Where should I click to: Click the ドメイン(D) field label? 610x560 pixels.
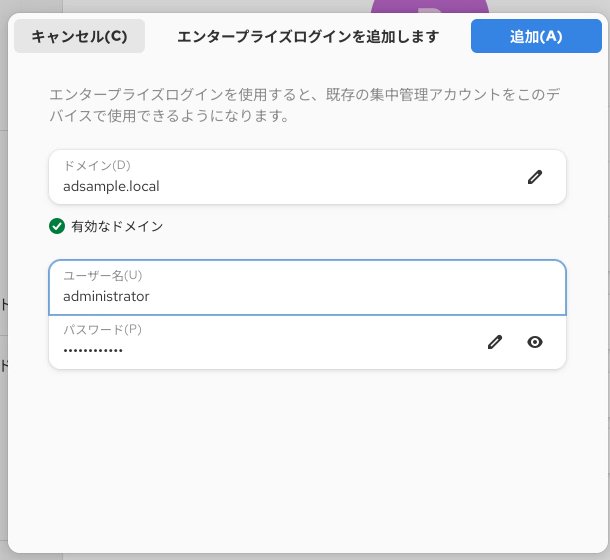(97, 165)
